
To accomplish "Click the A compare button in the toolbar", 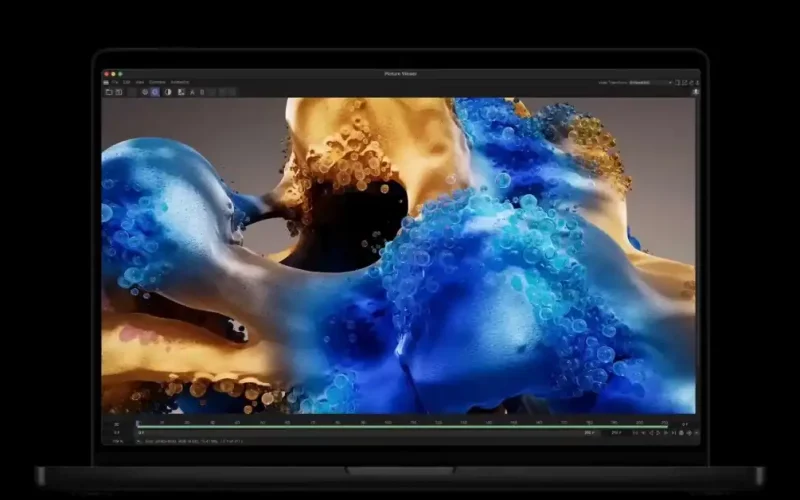I will (x=192, y=92).
